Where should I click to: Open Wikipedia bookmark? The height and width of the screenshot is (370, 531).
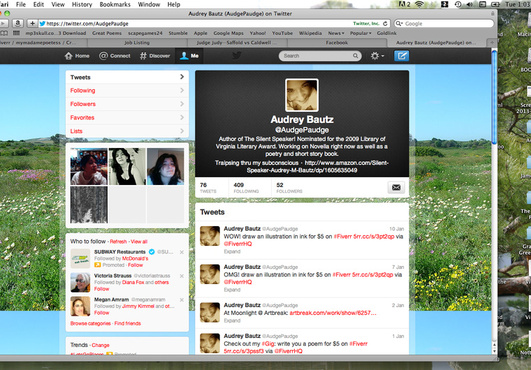click(x=310, y=33)
